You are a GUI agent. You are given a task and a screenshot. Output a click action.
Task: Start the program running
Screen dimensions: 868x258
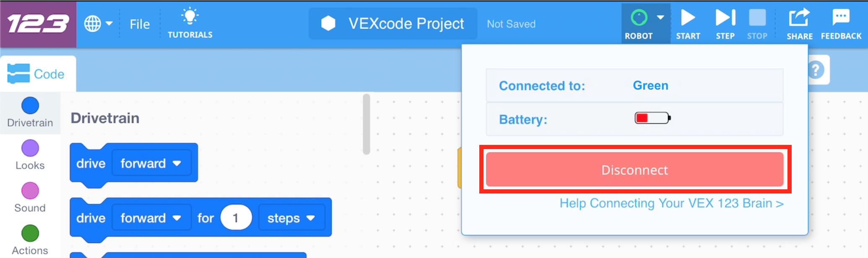[x=688, y=19]
